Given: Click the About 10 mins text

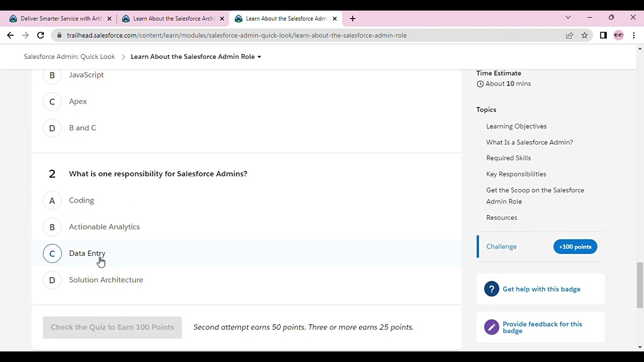Looking at the screenshot, I should 508,84.
